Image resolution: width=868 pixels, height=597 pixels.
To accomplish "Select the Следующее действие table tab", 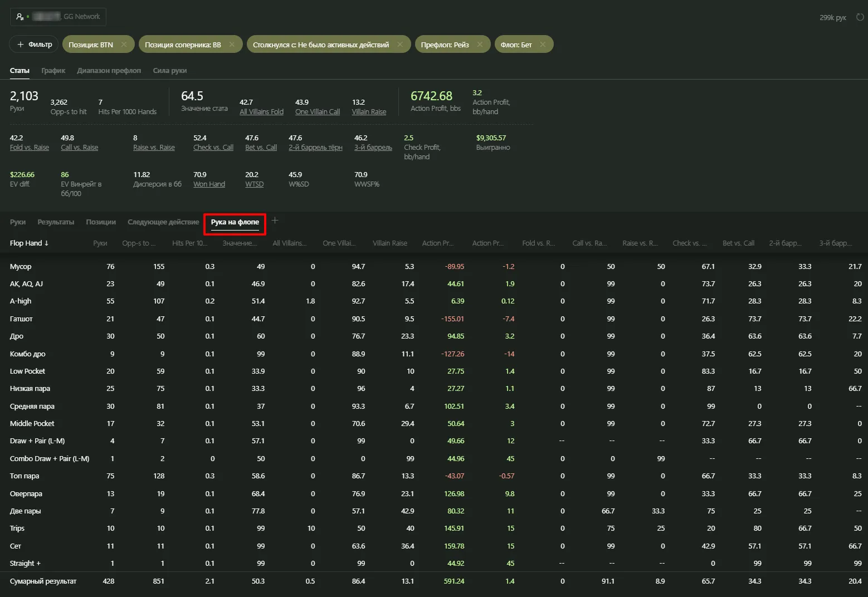I will [163, 222].
